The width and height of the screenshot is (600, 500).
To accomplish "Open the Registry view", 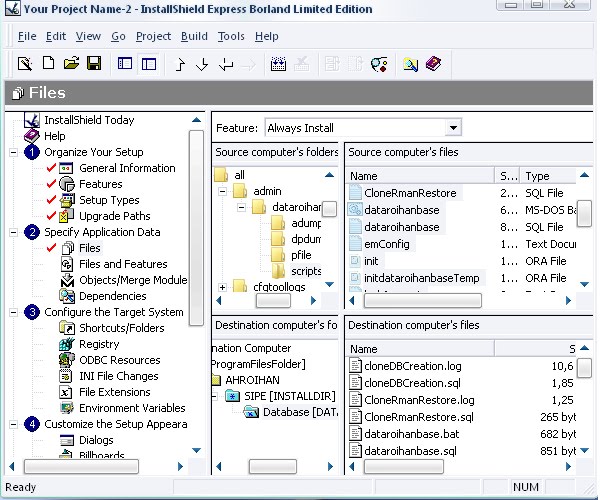I will [x=99, y=344].
